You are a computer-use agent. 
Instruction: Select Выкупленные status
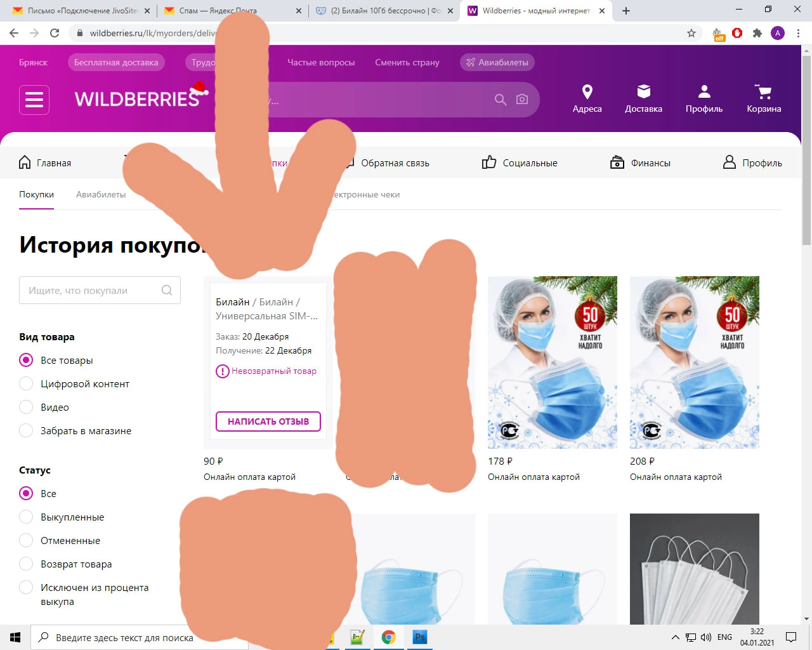pyautogui.click(x=26, y=517)
